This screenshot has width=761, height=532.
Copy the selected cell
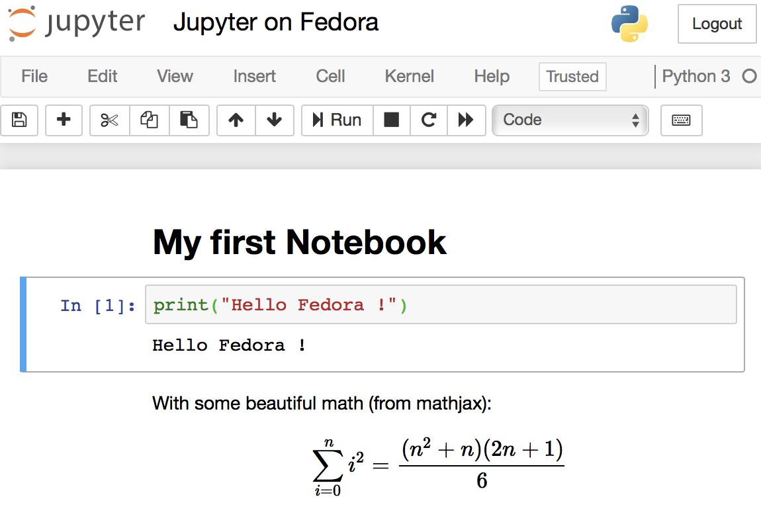pyautogui.click(x=149, y=120)
